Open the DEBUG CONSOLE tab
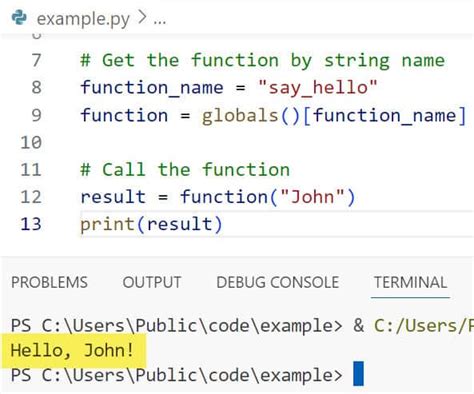This screenshot has height=394, width=474. [278, 282]
